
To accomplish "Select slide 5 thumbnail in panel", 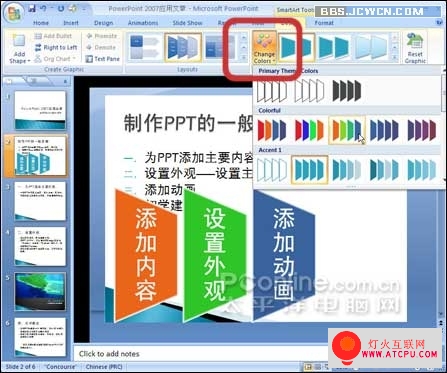I will [x=40, y=292].
